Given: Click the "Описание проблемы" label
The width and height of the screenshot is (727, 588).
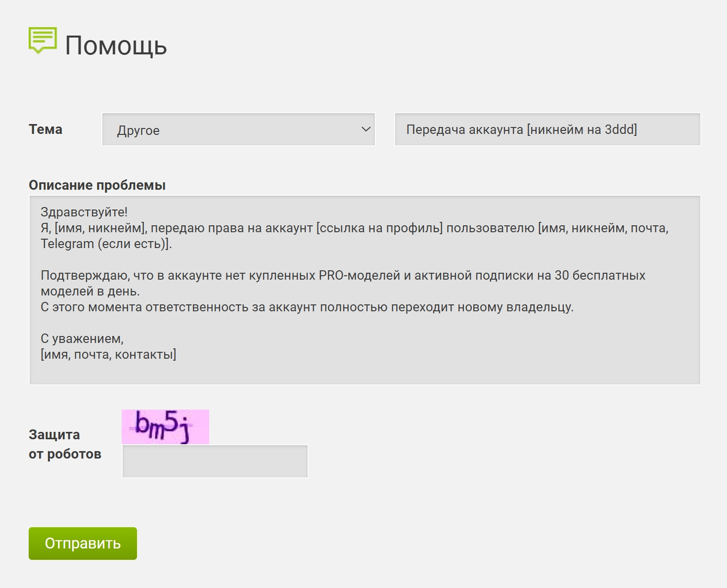Looking at the screenshot, I should [97, 185].
